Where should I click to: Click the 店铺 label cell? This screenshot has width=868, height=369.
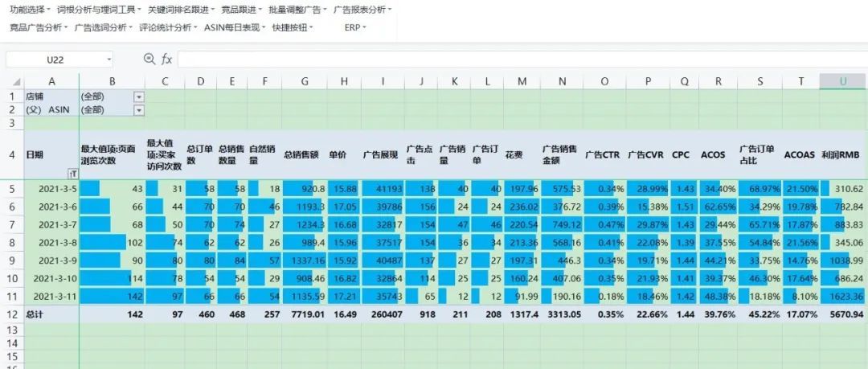click(x=51, y=96)
